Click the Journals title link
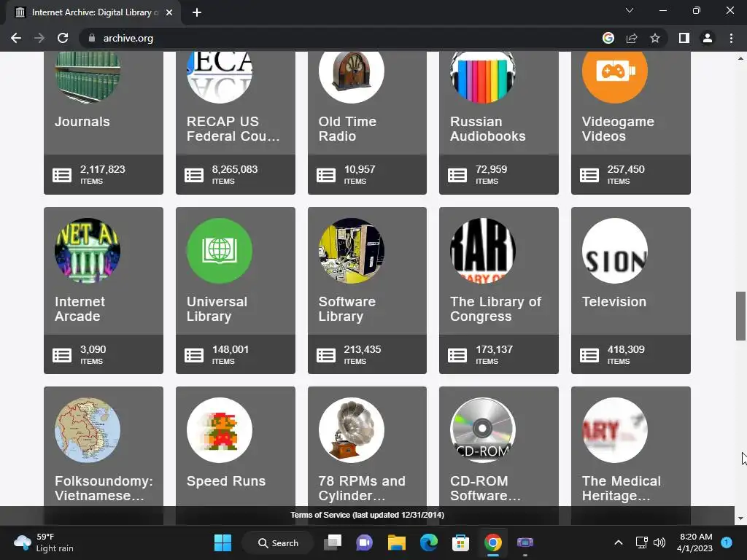This screenshot has width=747, height=560. (x=82, y=122)
